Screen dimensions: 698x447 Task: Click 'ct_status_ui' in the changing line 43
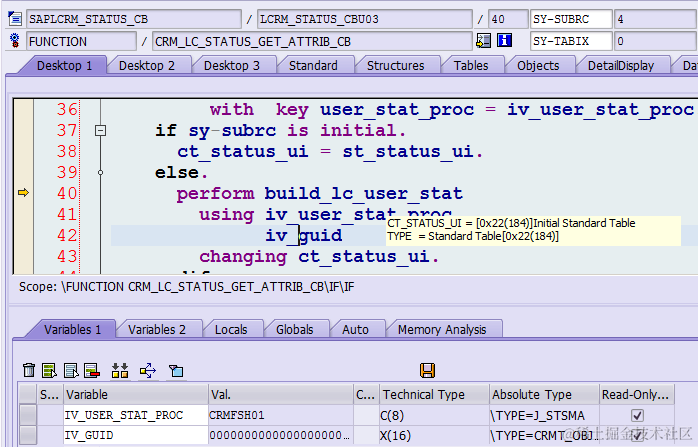(x=364, y=256)
